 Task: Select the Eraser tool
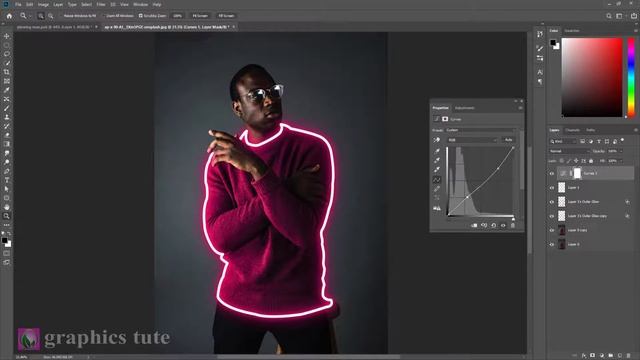click(7, 135)
